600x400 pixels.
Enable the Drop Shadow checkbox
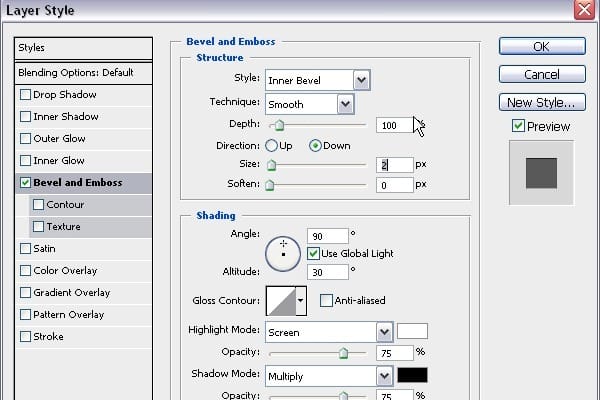(25, 95)
